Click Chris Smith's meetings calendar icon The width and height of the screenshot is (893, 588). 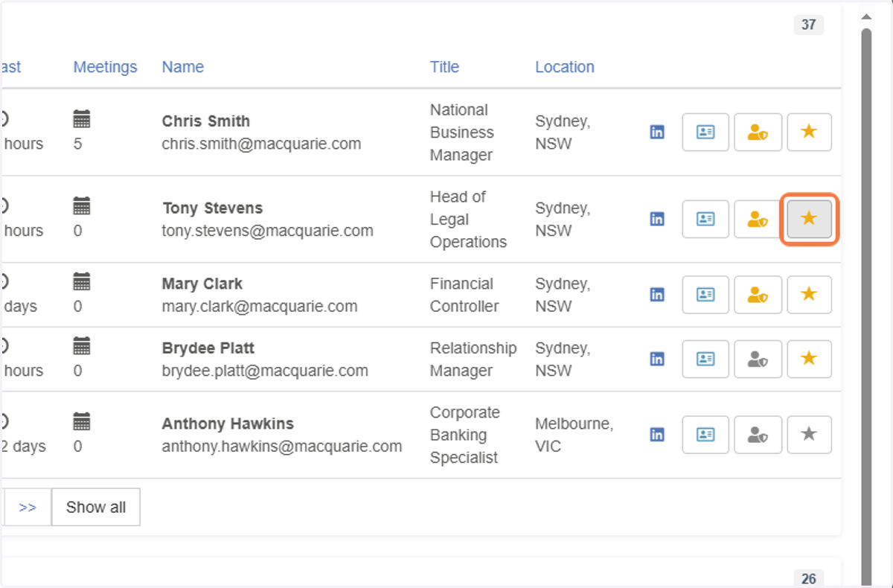tap(82, 119)
